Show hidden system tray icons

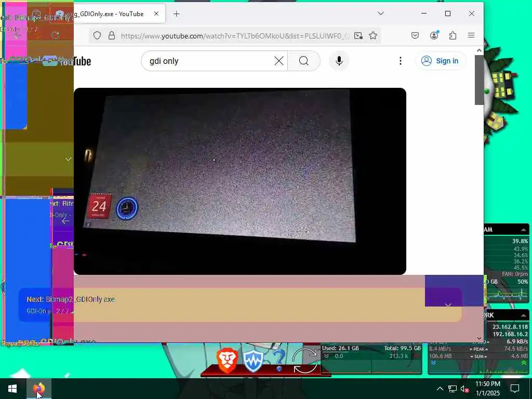pos(440,389)
